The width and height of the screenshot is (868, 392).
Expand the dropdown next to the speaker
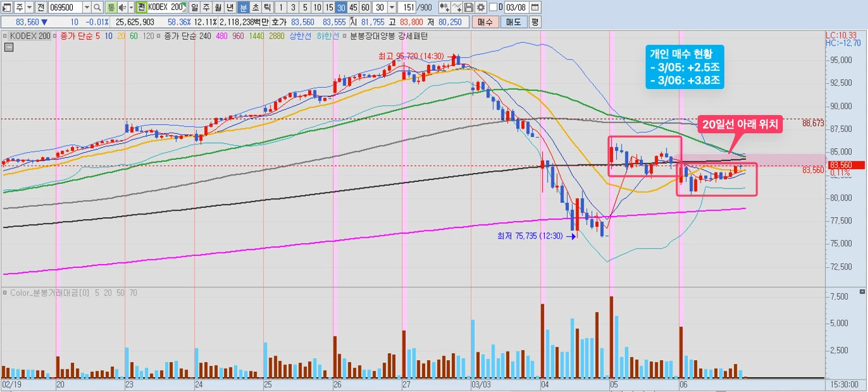point(131,7)
